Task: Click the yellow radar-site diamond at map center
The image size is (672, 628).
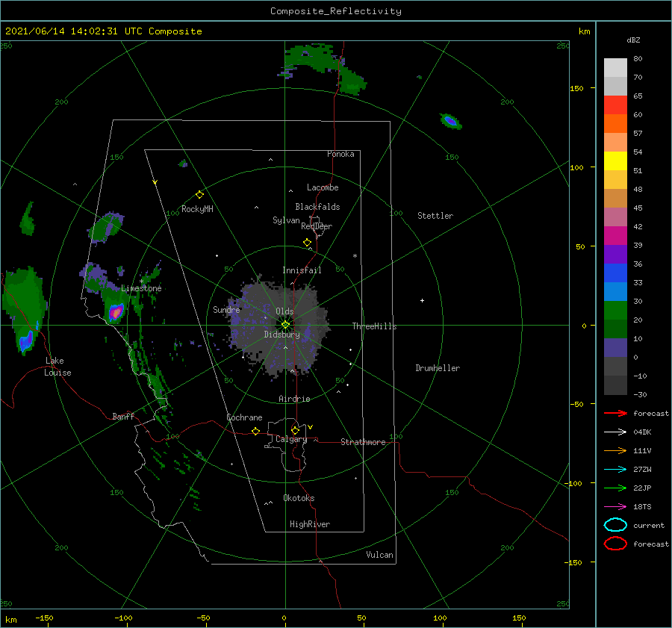Action: [x=285, y=325]
